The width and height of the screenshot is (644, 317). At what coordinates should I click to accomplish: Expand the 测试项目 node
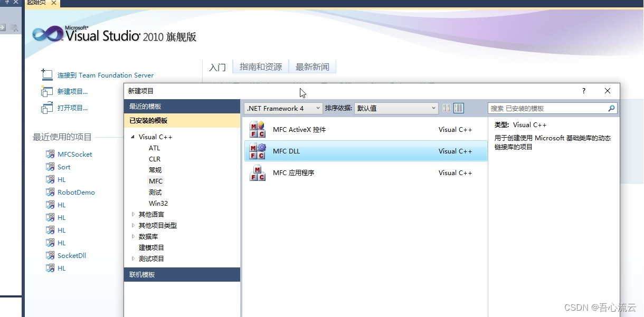coord(133,258)
